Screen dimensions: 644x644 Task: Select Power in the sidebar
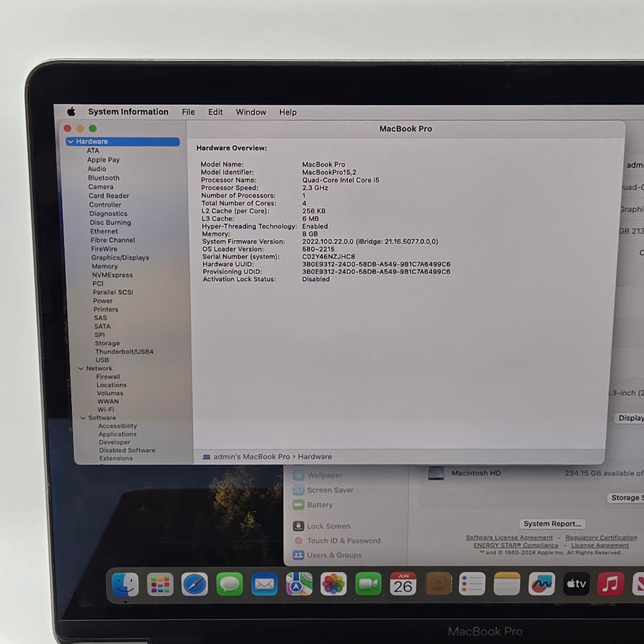103,301
